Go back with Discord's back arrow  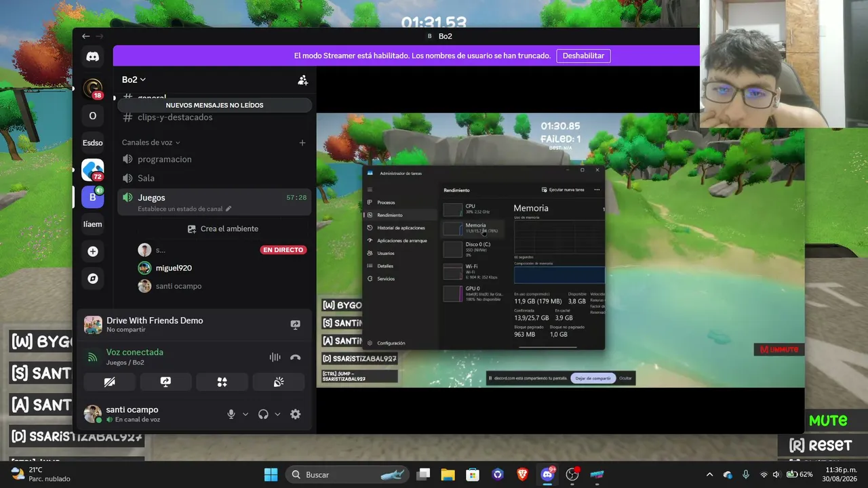[x=85, y=36]
